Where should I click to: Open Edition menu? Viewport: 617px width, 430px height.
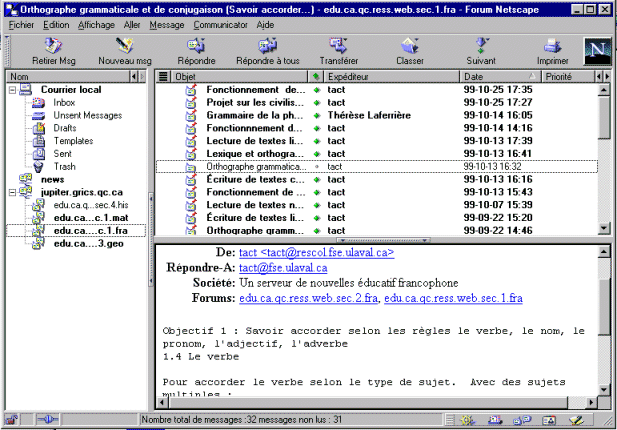56,25
